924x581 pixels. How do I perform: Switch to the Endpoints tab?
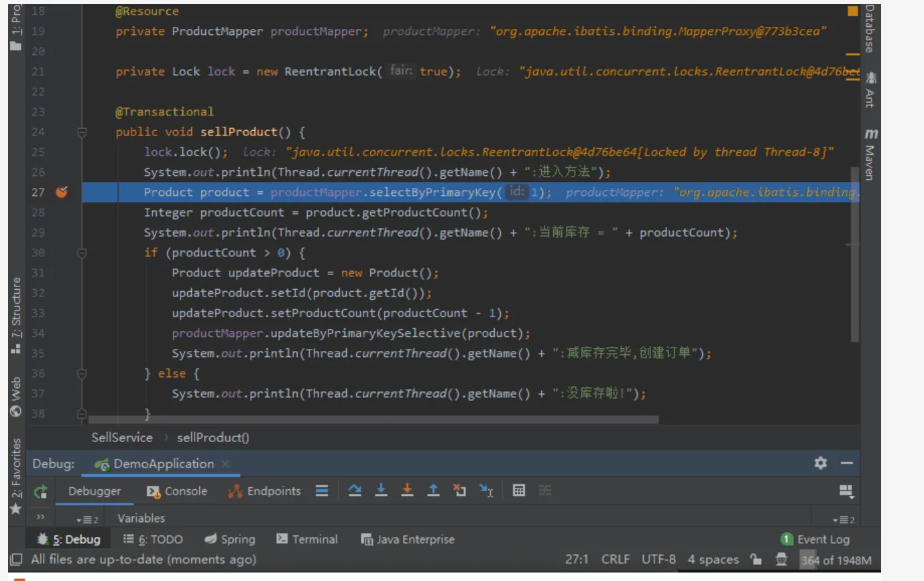pos(264,491)
